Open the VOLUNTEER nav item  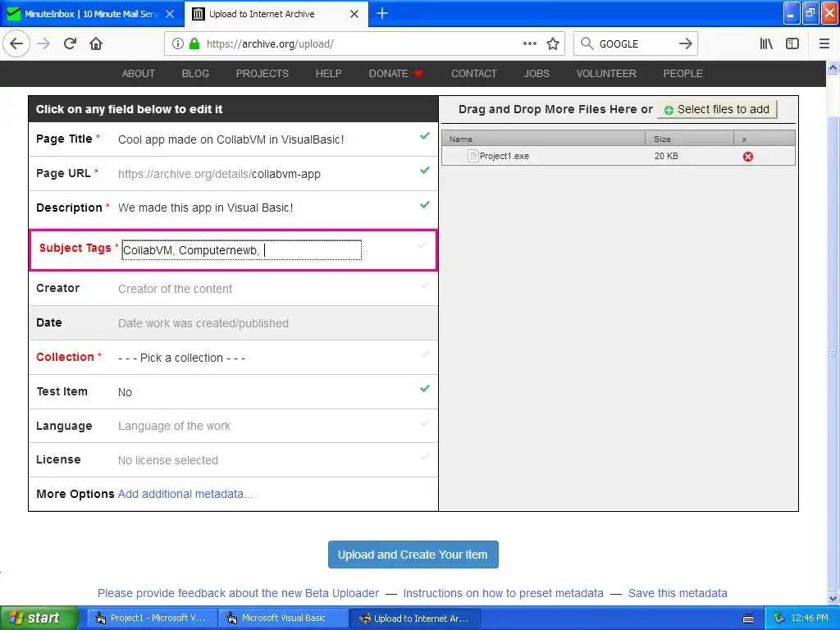606,74
